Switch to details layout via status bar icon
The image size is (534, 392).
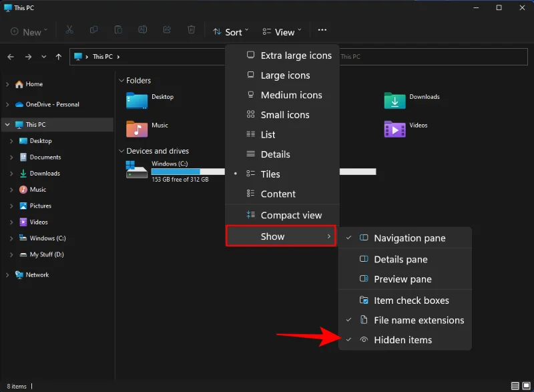coord(515,386)
